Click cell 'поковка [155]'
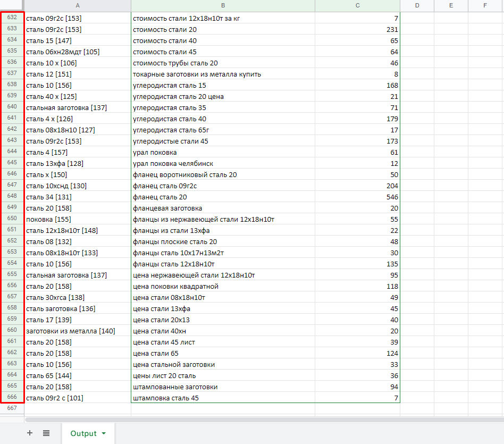The height and width of the screenshot is (444, 504). (x=78, y=219)
